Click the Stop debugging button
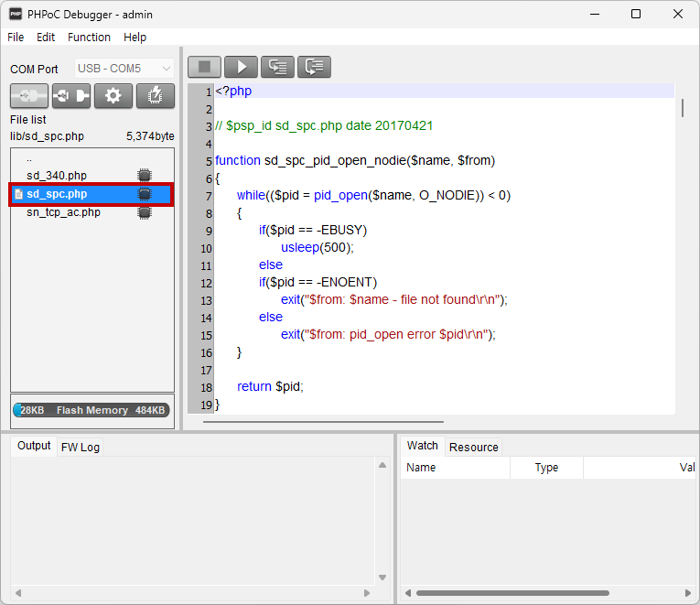This screenshot has width=700, height=605. [204, 67]
